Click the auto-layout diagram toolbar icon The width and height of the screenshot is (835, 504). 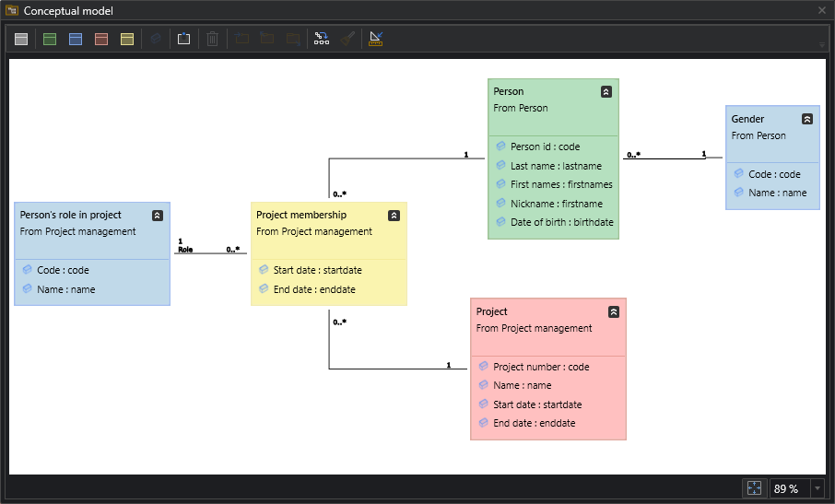pyautogui.click(x=322, y=39)
